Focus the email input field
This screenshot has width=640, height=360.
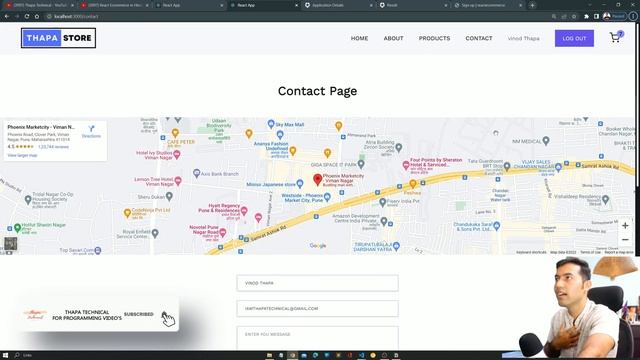click(318, 309)
